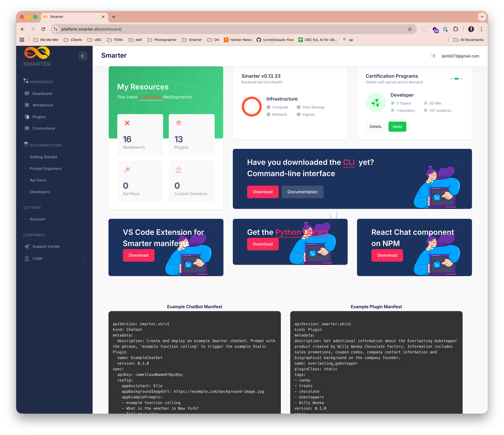Screen dimensions: 504x435
Task: Click the Details button for Developer certification
Action: tap(376, 126)
